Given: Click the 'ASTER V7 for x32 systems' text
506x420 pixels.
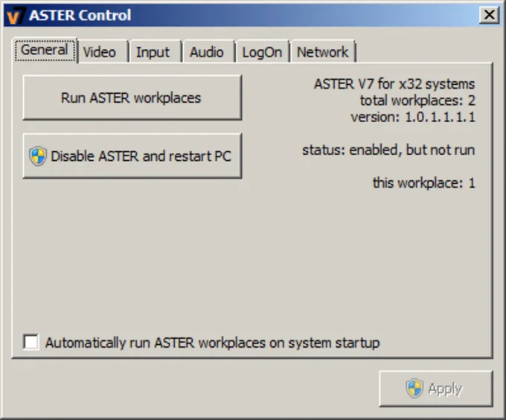Looking at the screenshot, I should (394, 84).
